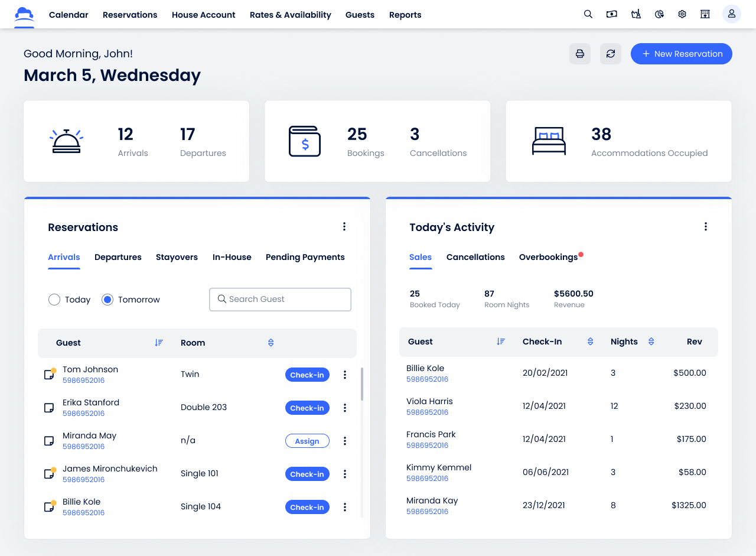Open Today's Activity three-dot menu
756x556 pixels.
[705, 227]
